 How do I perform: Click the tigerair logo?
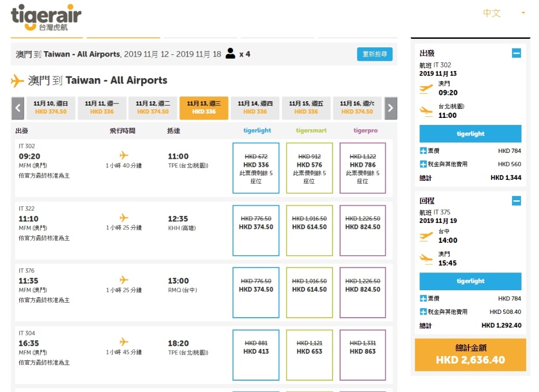[46, 17]
